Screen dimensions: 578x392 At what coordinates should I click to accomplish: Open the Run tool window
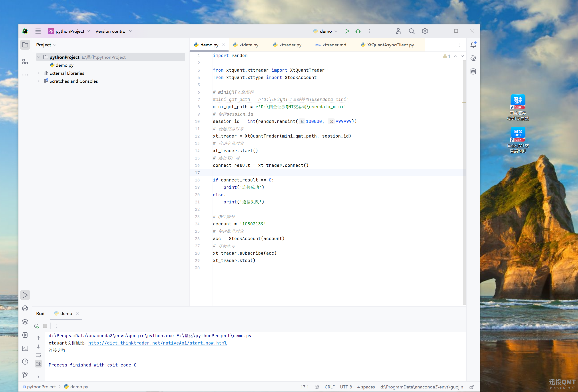[x=25, y=295]
